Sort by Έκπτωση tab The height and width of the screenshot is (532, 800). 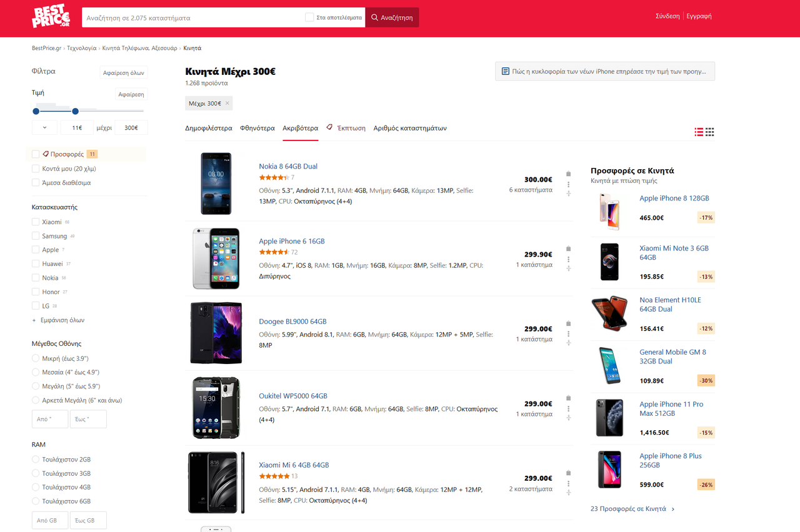(x=346, y=128)
